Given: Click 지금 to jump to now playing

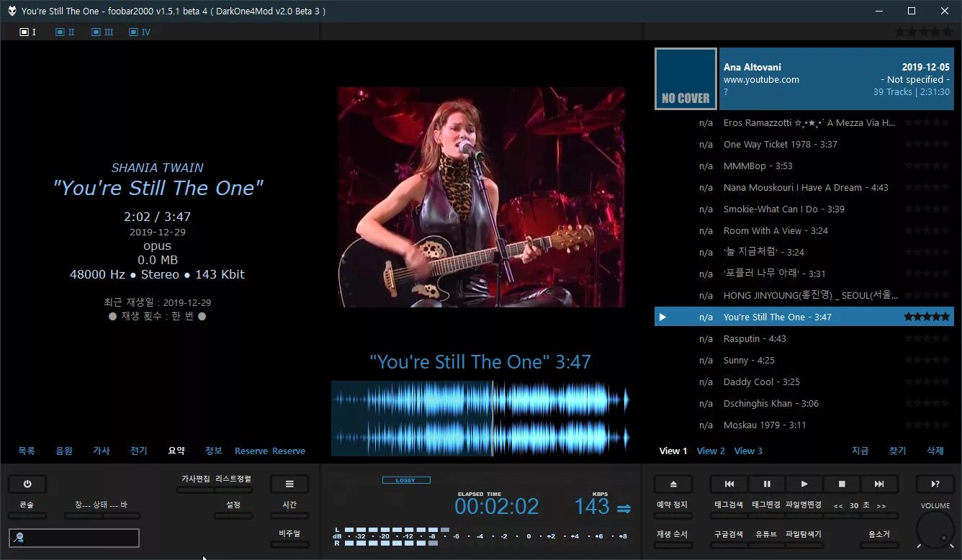Looking at the screenshot, I should (860, 451).
